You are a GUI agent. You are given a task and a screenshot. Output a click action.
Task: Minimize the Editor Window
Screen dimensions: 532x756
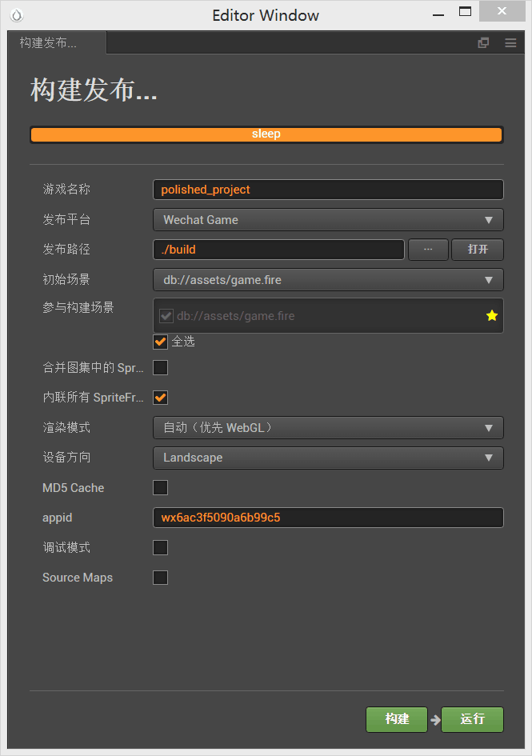pyautogui.click(x=438, y=14)
